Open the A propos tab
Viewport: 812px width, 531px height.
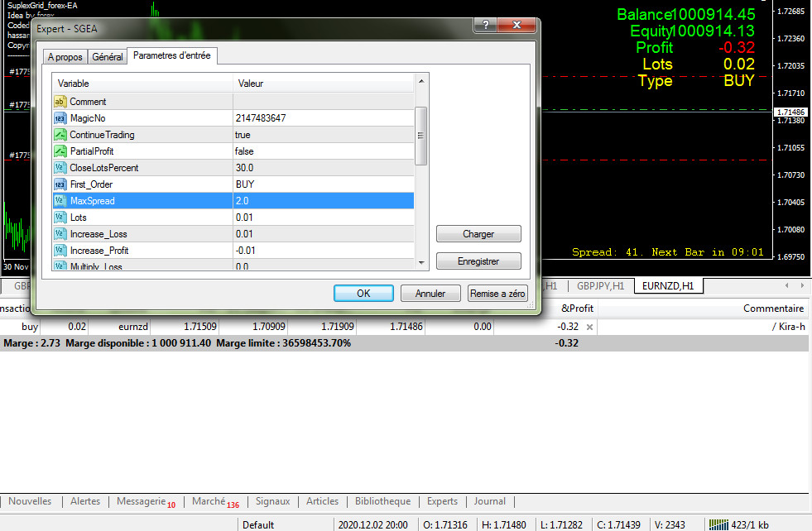tap(65, 57)
